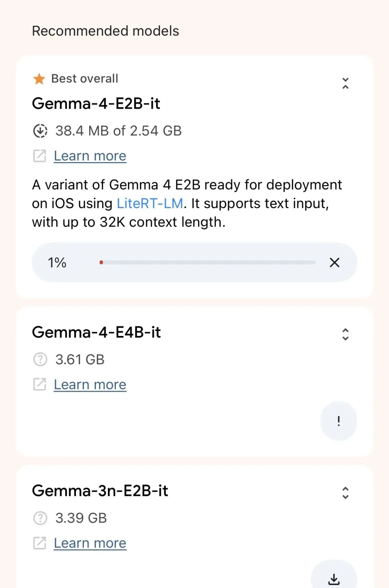Image resolution: width=389 pixels, height=588 pixels.
Task: Expand the Gemma-3n-E2B-it card details
Action: click(x=345, y=493)
